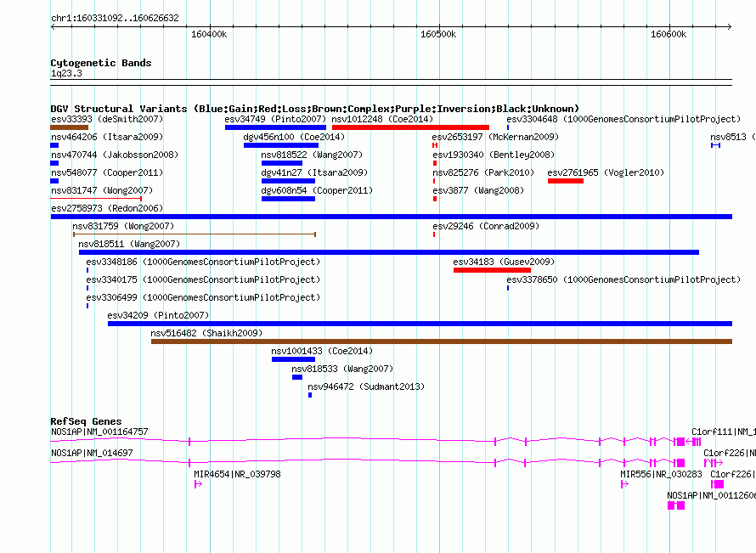756x553 pixels.
Task: Click the NOS1AP|NM_0011260 gene label
Action: (711, 495)
